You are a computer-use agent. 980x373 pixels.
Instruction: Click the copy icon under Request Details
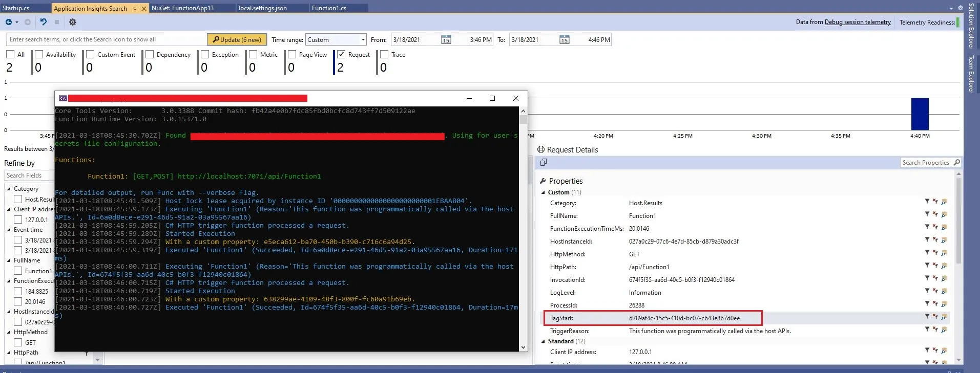(x=544, y=162)
